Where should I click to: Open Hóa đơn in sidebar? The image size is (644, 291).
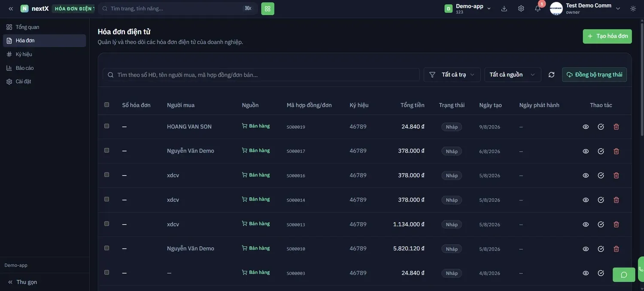(x=44, y=41)
